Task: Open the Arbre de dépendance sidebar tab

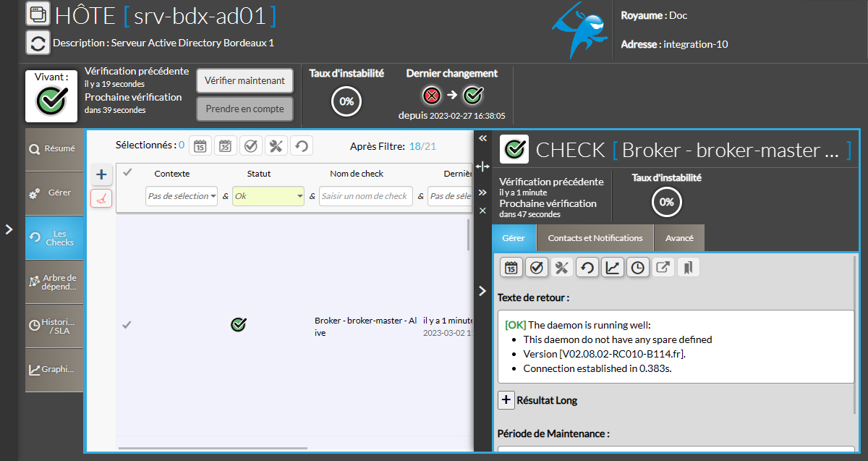Action: point(55,282)
